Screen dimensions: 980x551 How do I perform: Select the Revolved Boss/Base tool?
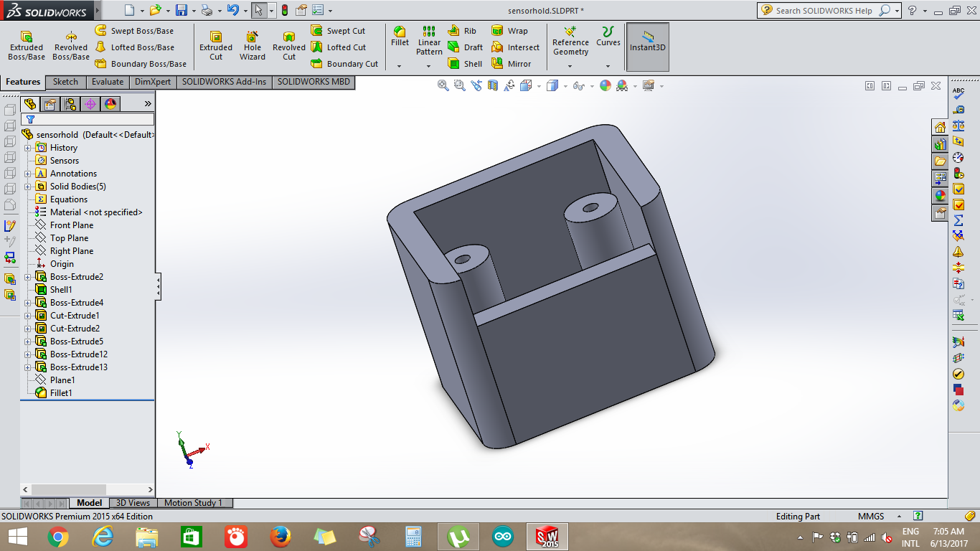pos(71,46)
